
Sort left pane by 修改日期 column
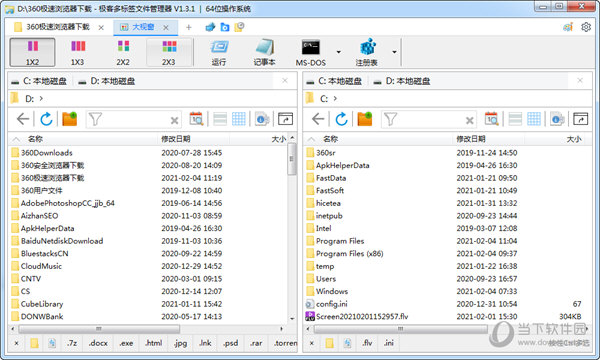click(x=176, y=139)
